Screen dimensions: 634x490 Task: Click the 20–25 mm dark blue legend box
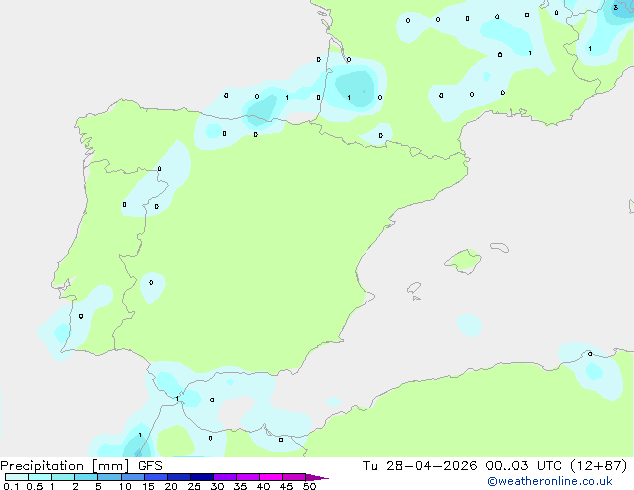coord(179,477)
